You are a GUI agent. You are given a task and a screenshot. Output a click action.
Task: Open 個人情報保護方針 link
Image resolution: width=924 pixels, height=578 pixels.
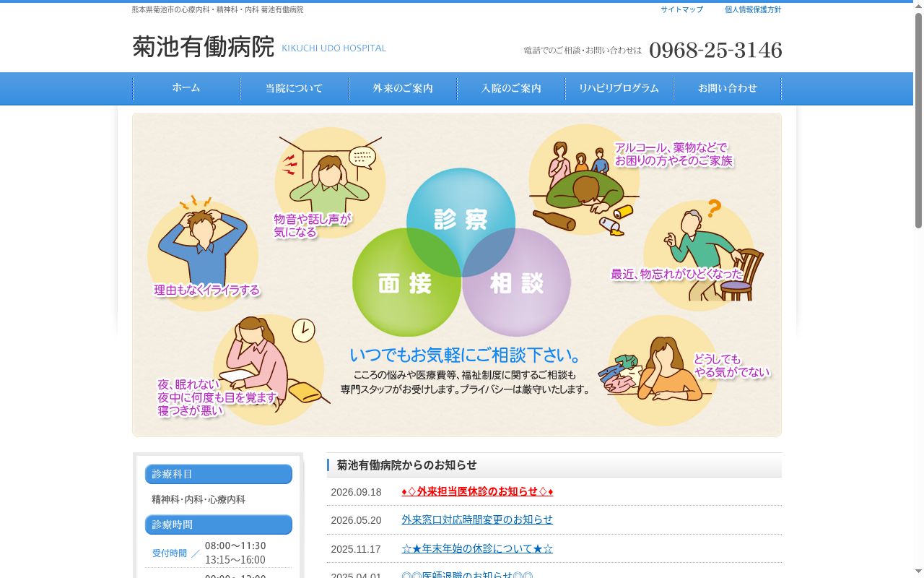753,9
